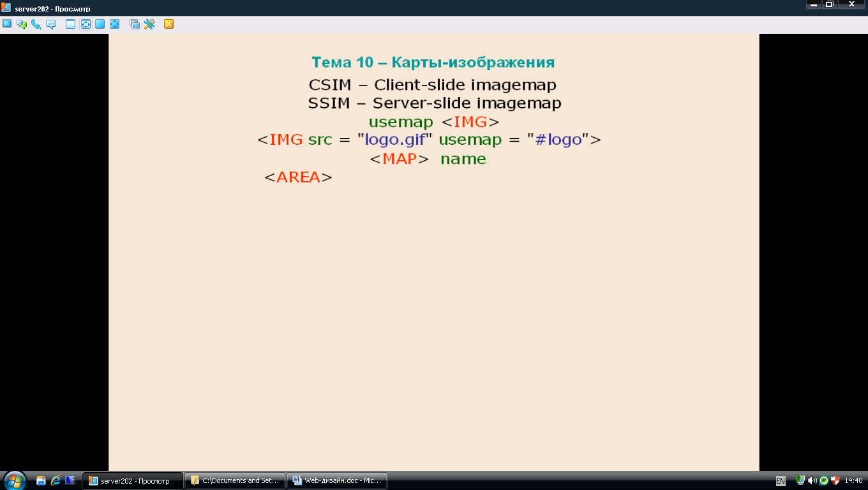The image size is (868, 490).
Task: Launch Internet Explorer from quick launch
Action: pyautogui.click(x=56, y=480)
